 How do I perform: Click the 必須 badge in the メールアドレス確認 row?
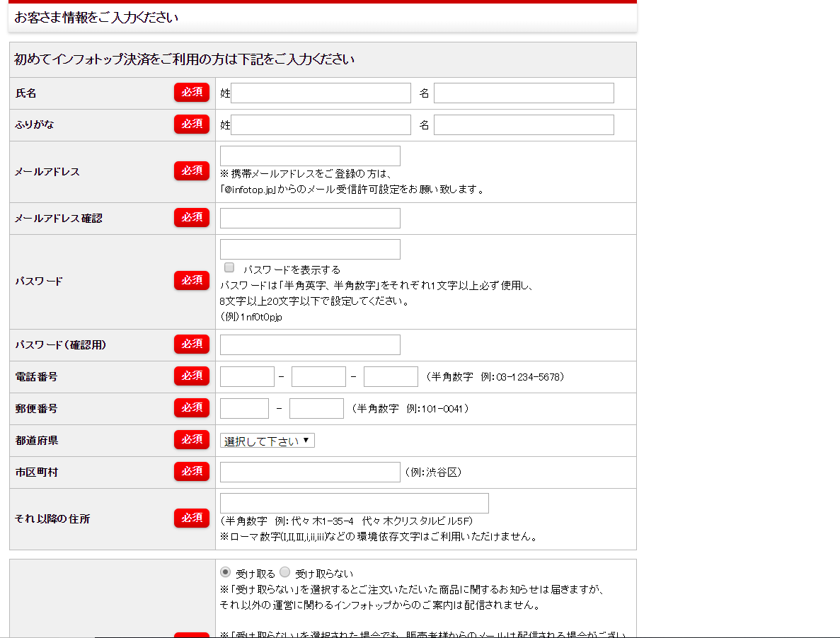coord(192,216)
